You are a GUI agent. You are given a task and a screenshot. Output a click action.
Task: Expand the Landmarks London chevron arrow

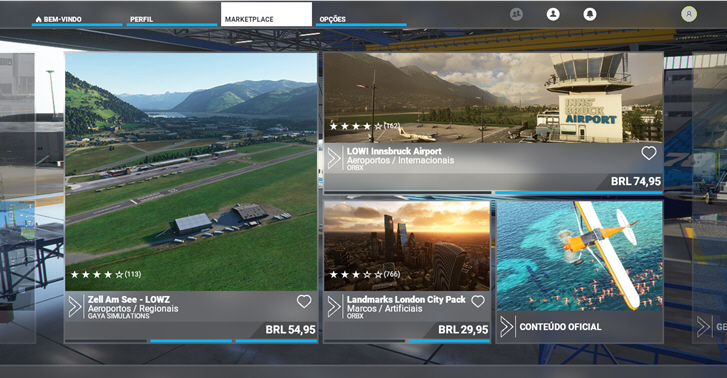tap(334, 307)
